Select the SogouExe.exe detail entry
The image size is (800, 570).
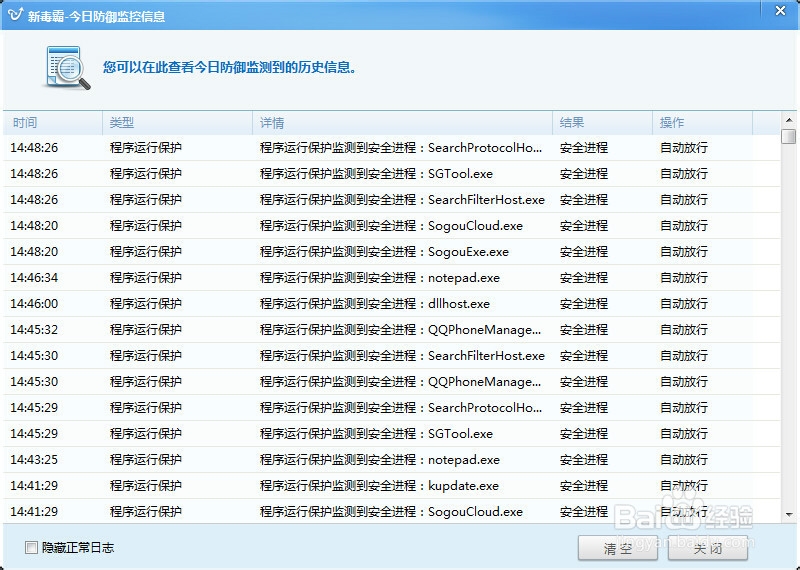click(x=384, y=252)
